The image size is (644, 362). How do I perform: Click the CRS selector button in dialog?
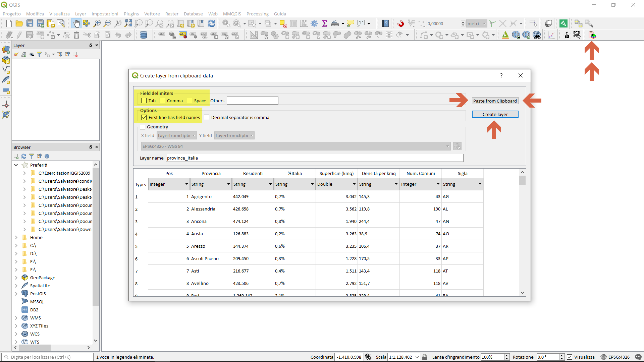click(457, 146)
